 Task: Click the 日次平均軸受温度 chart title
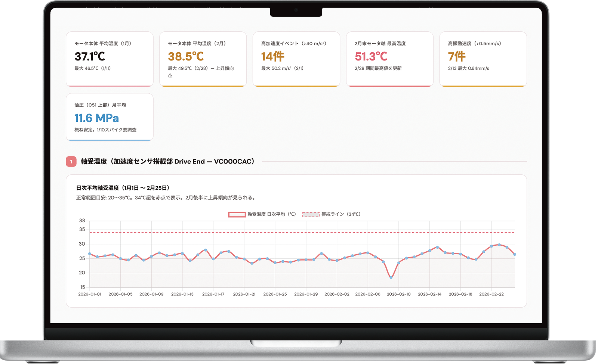click(x=123, y=188)
